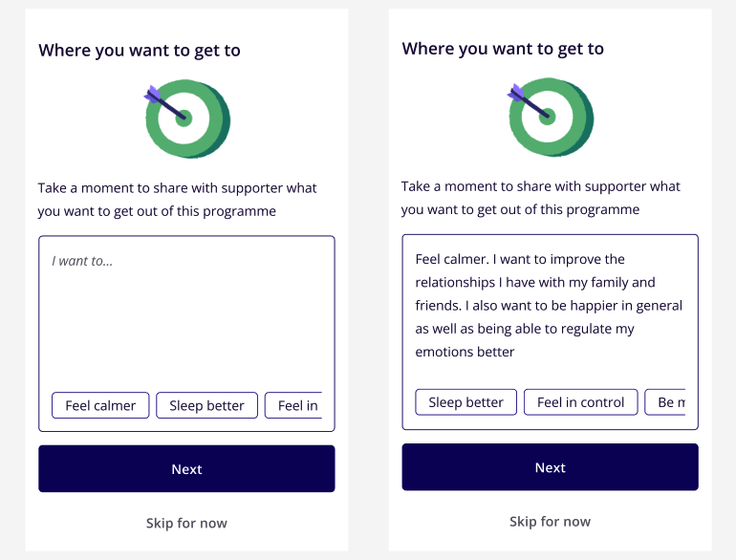The width and height of the screenshot is (736, 560).
Task: Click right 'Where you want to get to' heading
Action: [503, 49]
